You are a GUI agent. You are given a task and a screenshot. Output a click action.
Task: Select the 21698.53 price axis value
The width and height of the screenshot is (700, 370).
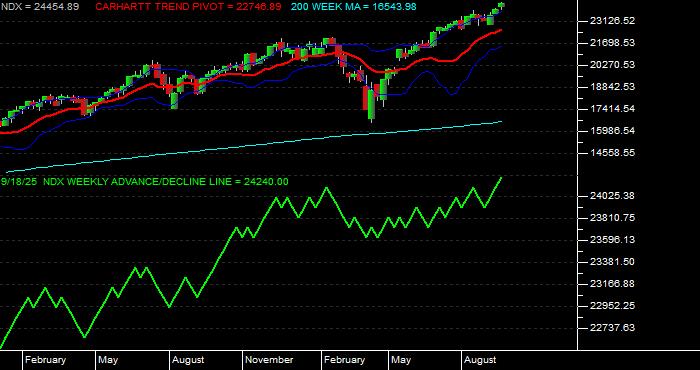(612, 43)
